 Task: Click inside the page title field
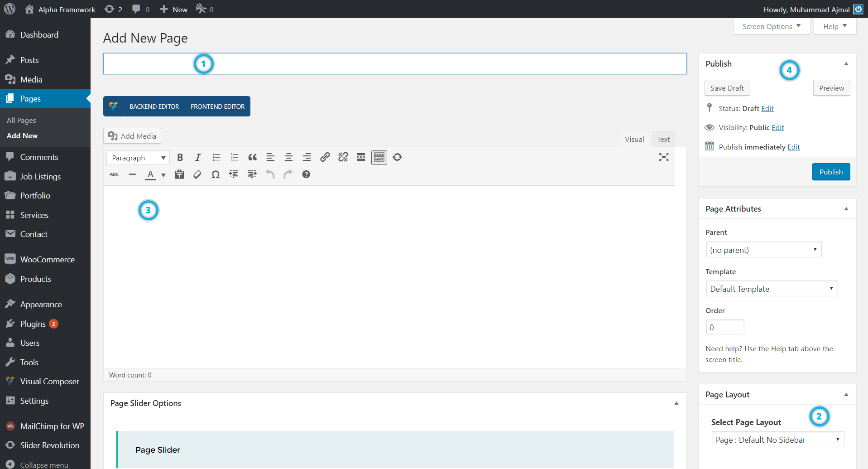click(x=394, y=63)
